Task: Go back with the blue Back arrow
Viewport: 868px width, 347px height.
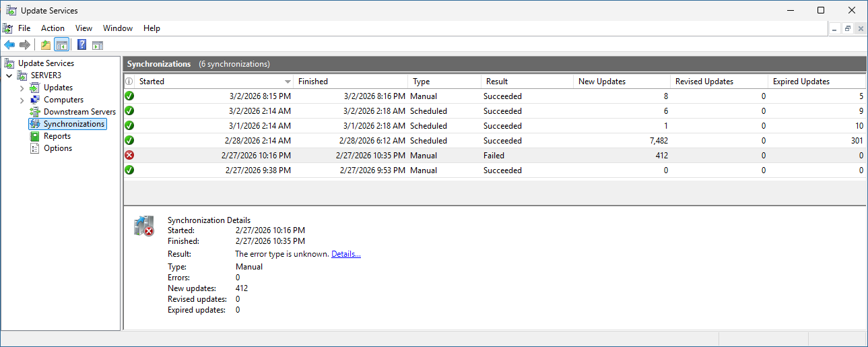Action: coord(9,45)
